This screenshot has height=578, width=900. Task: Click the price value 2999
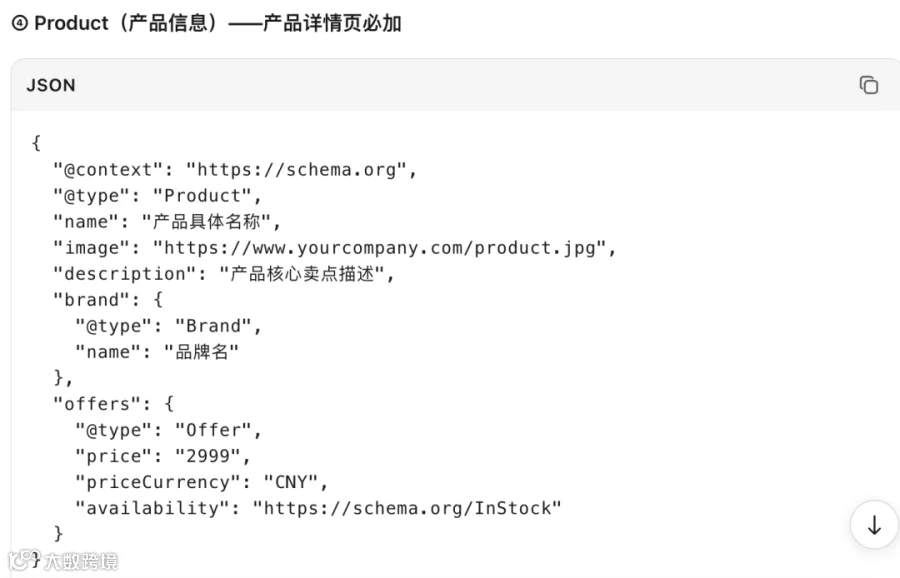pyautogui.click(x=207, y=456)
